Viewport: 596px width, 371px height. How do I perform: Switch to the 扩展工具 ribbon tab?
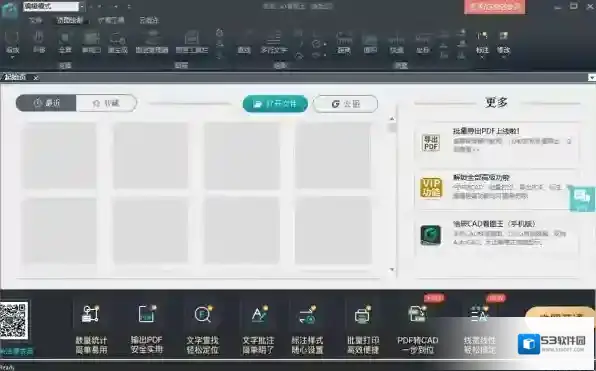(111, 20)
